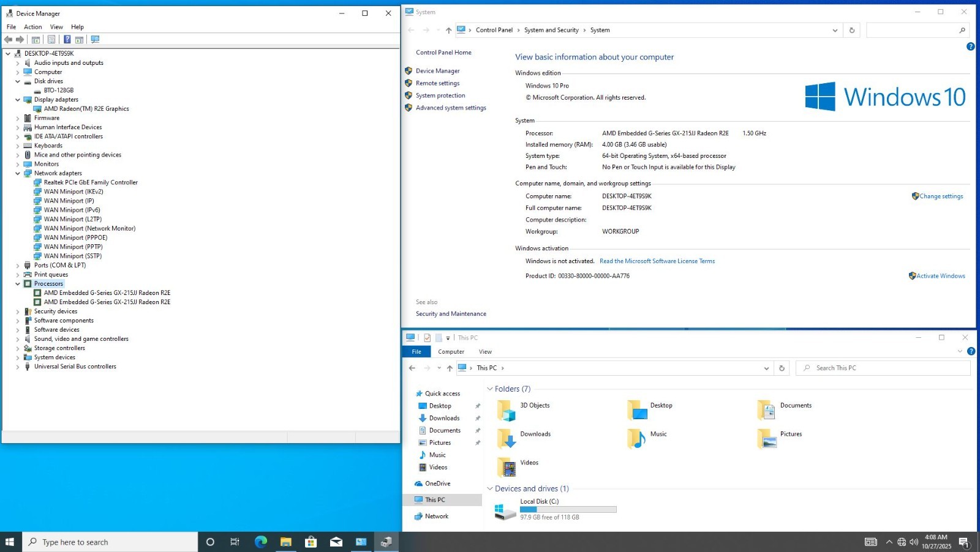Collapse the Devices and drives group
The height and width of the screenshot is (552, 980).
[490, 488]
